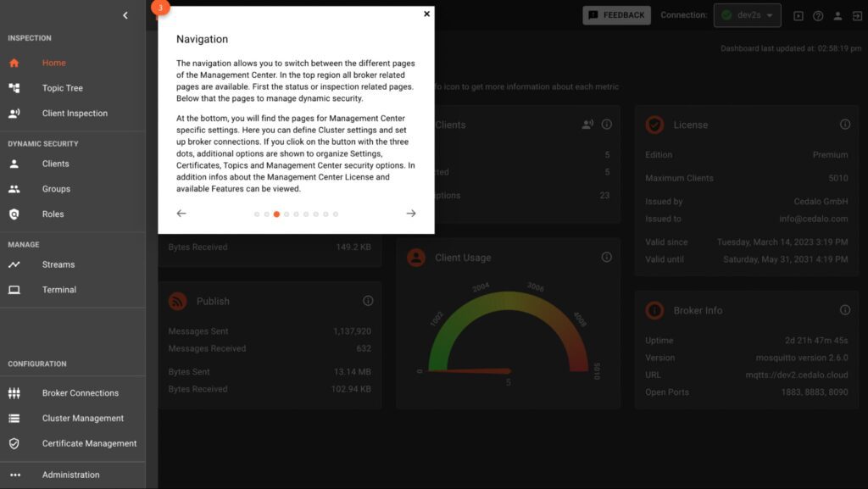The image size is (868, 489).
Task: Open the Streams page
Action: coord(58,264)
